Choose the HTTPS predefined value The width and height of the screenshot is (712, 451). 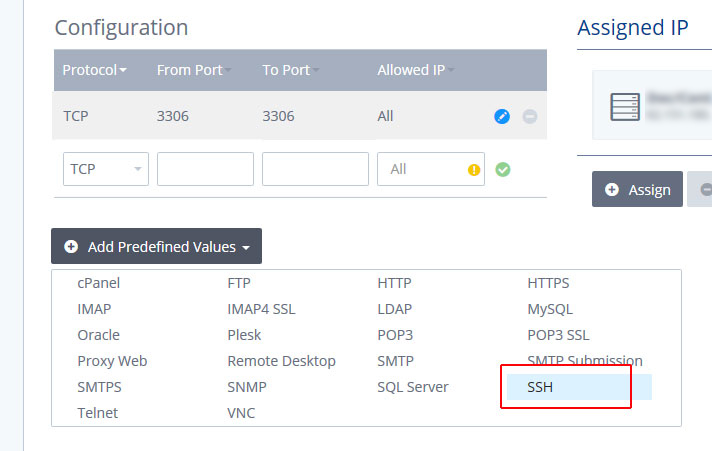548,283
